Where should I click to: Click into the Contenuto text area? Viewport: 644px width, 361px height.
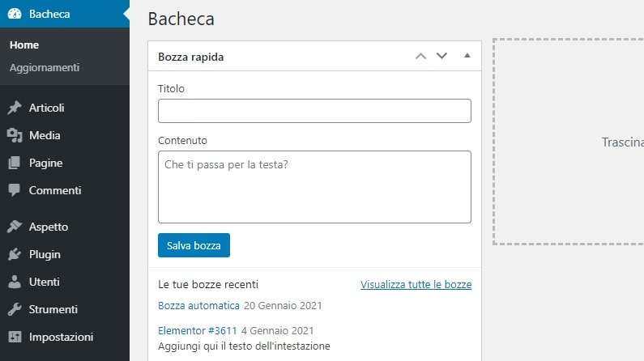pyautogui.click(x=314, y=186)
